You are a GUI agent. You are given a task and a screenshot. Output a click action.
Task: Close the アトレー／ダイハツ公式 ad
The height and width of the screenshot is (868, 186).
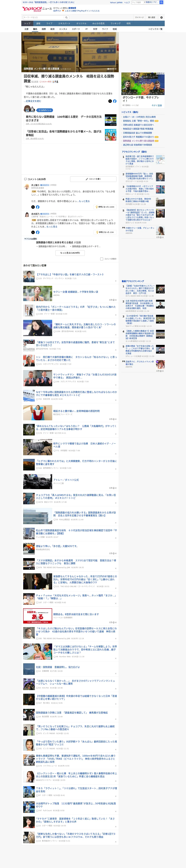click(x=115, y=488)
